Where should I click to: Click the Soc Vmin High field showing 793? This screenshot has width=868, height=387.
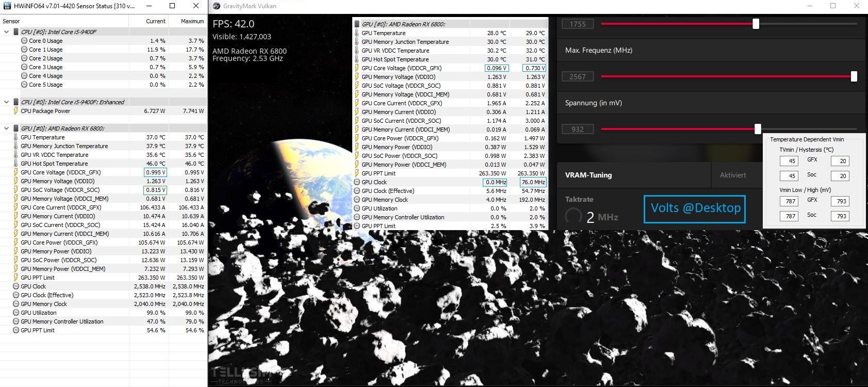coord(840,216)
